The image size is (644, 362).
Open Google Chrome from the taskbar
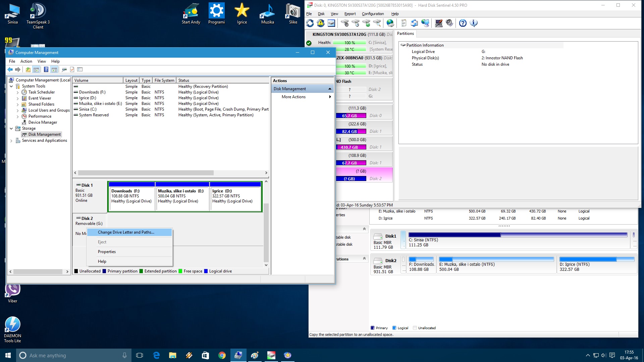(222, 355)
